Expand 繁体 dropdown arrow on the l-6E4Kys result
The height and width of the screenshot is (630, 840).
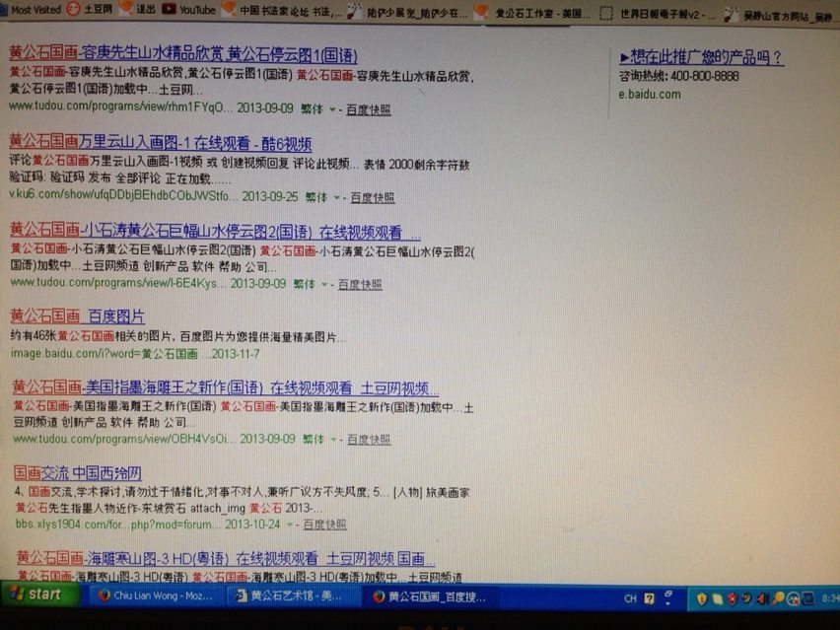pyautogui.click(x=324, y=285)
